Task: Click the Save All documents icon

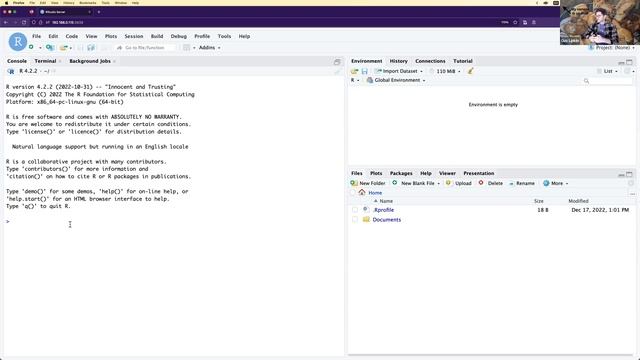Action: (x=91, y=48)
